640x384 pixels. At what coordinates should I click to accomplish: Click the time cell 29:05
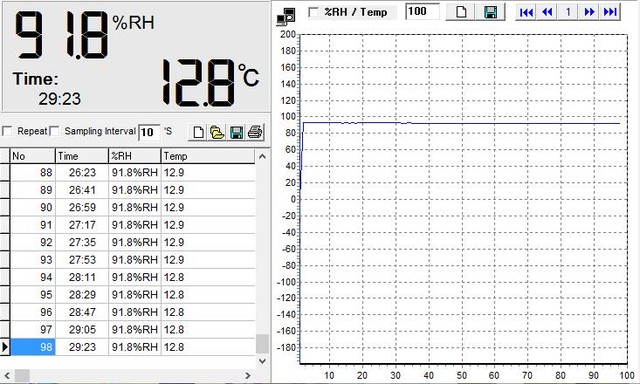[82, 330]
